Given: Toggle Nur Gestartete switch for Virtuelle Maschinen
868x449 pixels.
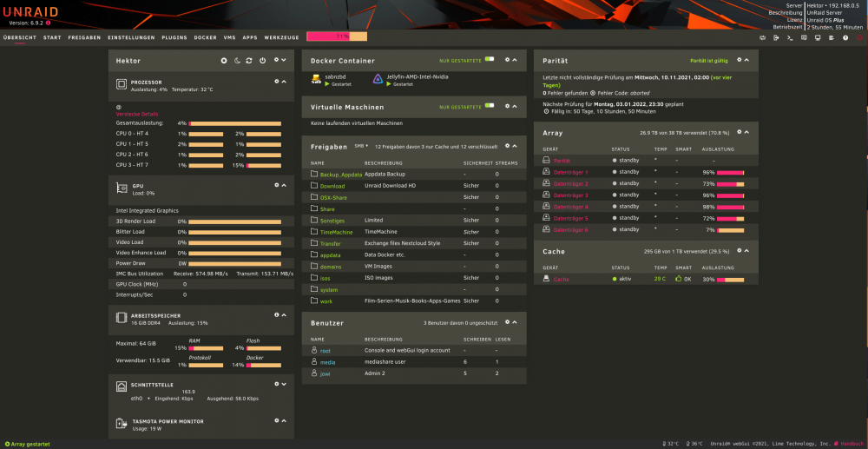Looking at the screenshot, I should pyautogui.click(x=490, y=106).
